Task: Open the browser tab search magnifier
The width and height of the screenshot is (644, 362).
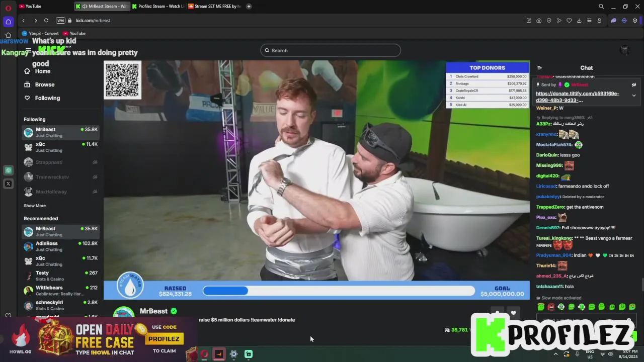Action: pos(601,7)
